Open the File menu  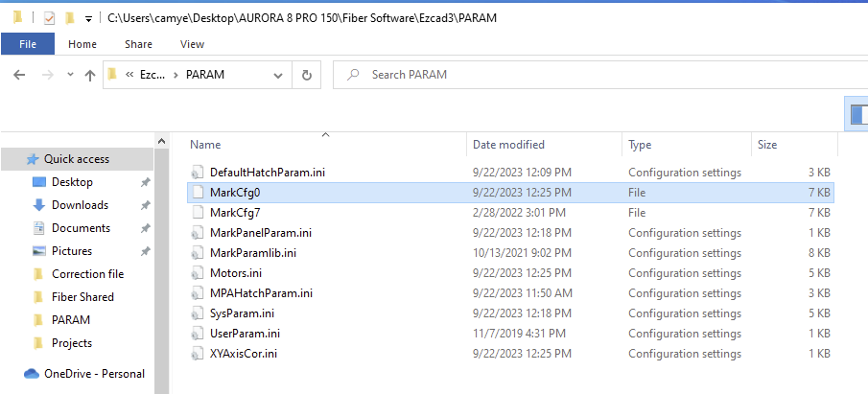pos(28,44)
